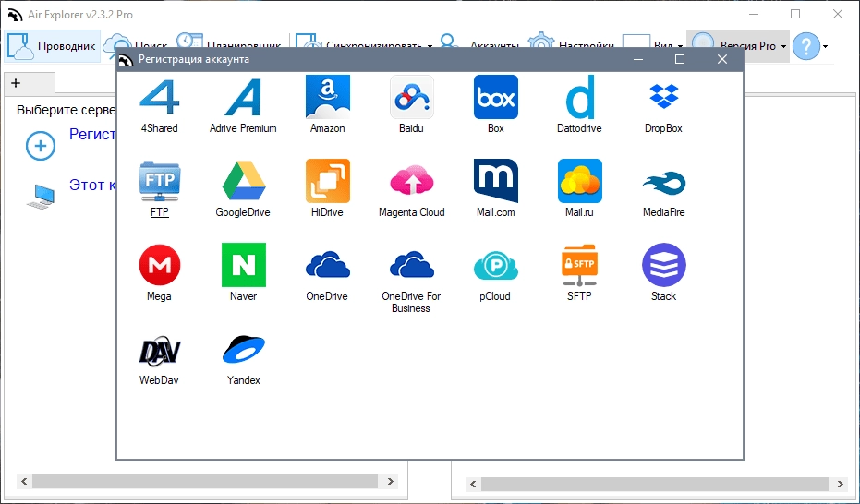
Task: Select Adrive Premium account type
Action: (x=243, y=98)
